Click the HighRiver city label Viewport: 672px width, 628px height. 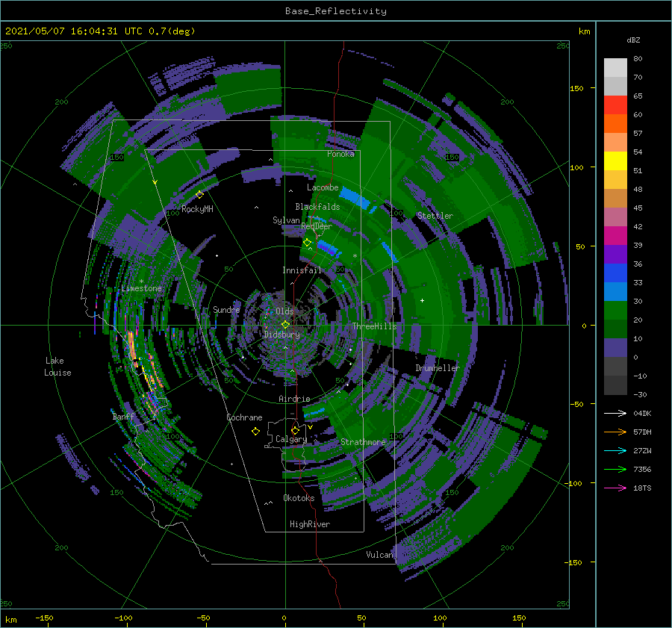point(310,524)
